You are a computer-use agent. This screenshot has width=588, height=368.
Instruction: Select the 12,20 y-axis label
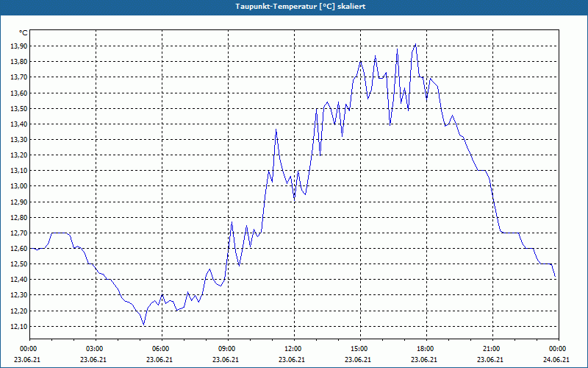(19, 311)
